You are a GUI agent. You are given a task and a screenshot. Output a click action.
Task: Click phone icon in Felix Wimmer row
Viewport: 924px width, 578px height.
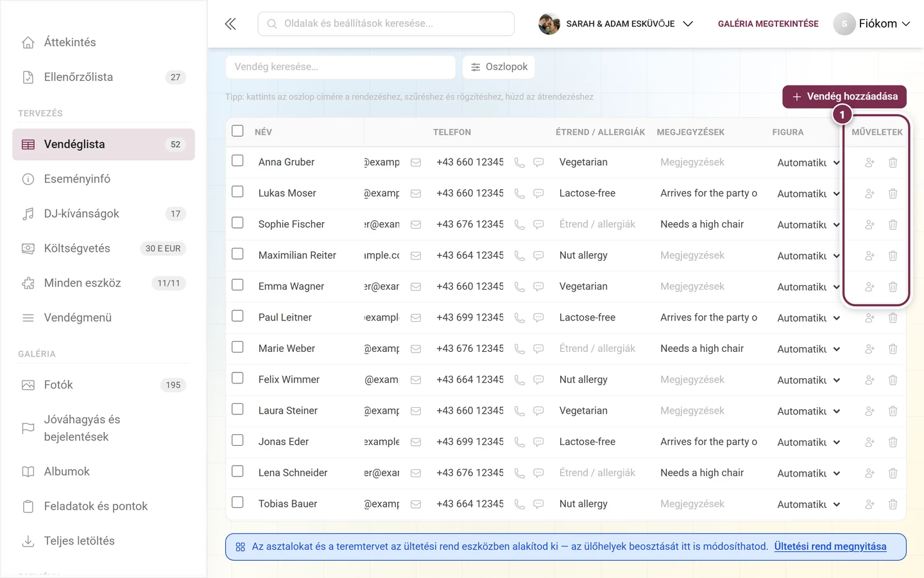(x=520, y=380)
